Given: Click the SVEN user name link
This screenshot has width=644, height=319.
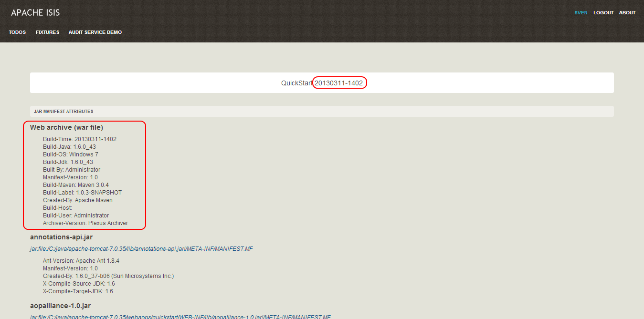Looking at the screenshot, I should coord(581,13).
